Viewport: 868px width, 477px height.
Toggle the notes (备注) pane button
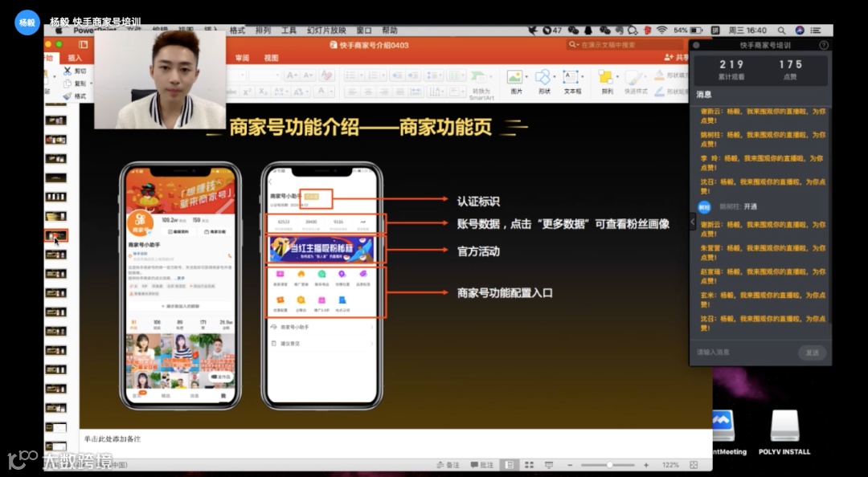click(x=448, y=465)
